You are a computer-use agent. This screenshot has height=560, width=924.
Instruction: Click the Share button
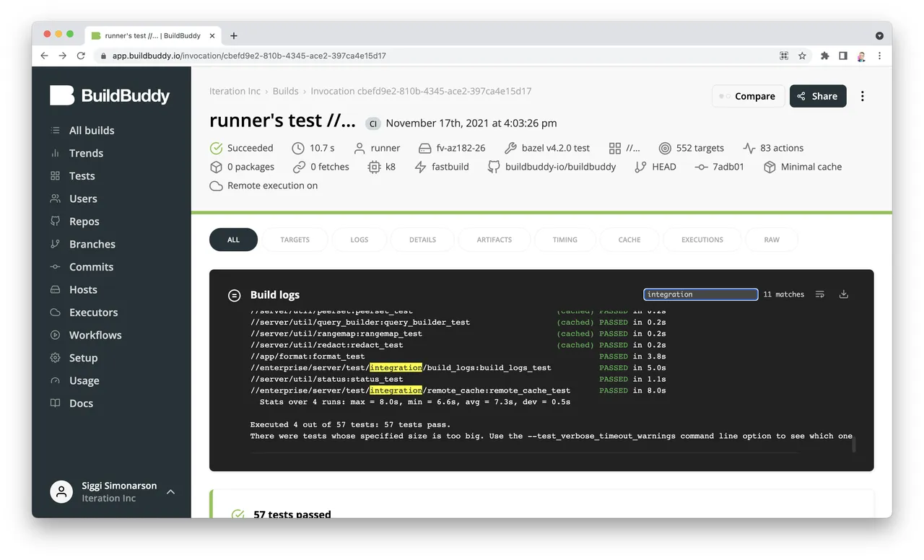[818, 96]
